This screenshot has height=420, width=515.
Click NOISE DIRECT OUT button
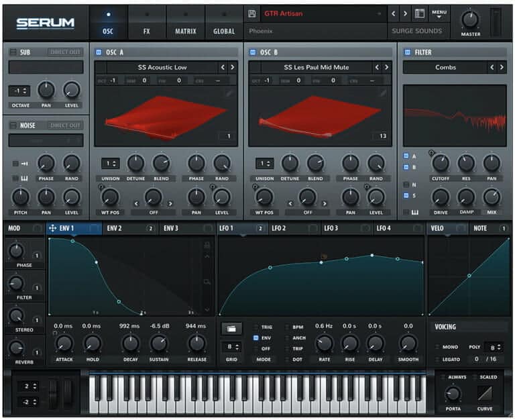pyautogui.click(x=65, y=125)
